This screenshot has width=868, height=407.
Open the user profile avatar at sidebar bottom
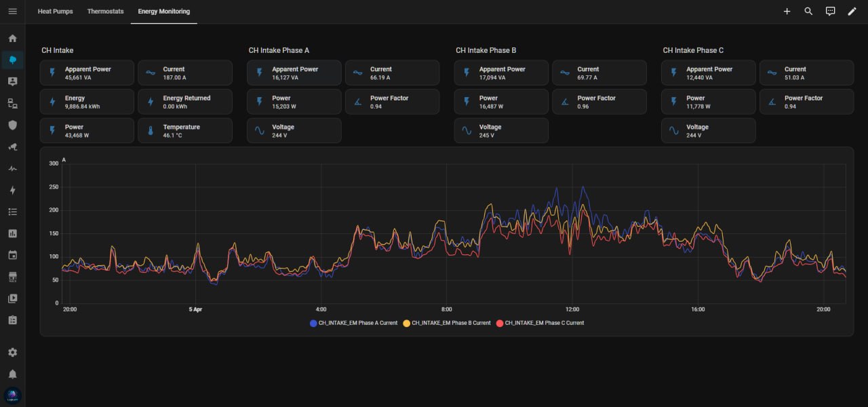[x=12, y=395]
